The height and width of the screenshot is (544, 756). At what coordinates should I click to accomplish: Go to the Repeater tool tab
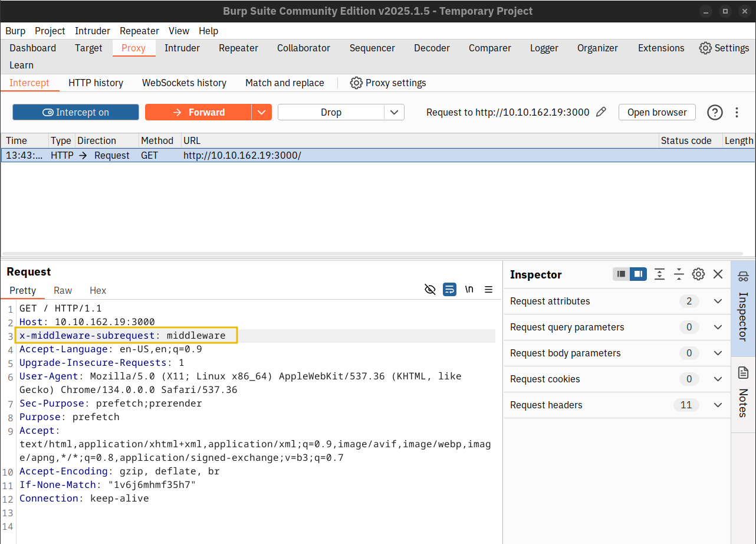(238, 48)
